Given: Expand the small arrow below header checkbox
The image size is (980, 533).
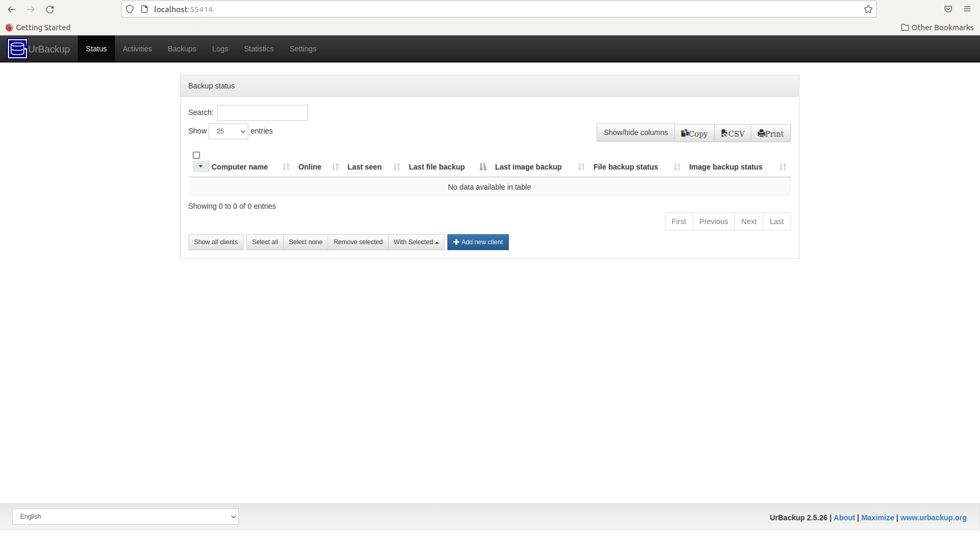Looking at the screenshot, I should [x=201, y=166].
